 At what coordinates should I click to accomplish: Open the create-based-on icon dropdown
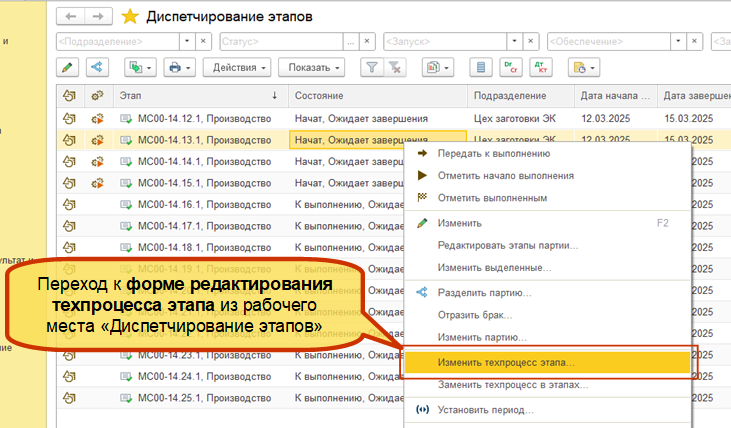coord(140,68)
